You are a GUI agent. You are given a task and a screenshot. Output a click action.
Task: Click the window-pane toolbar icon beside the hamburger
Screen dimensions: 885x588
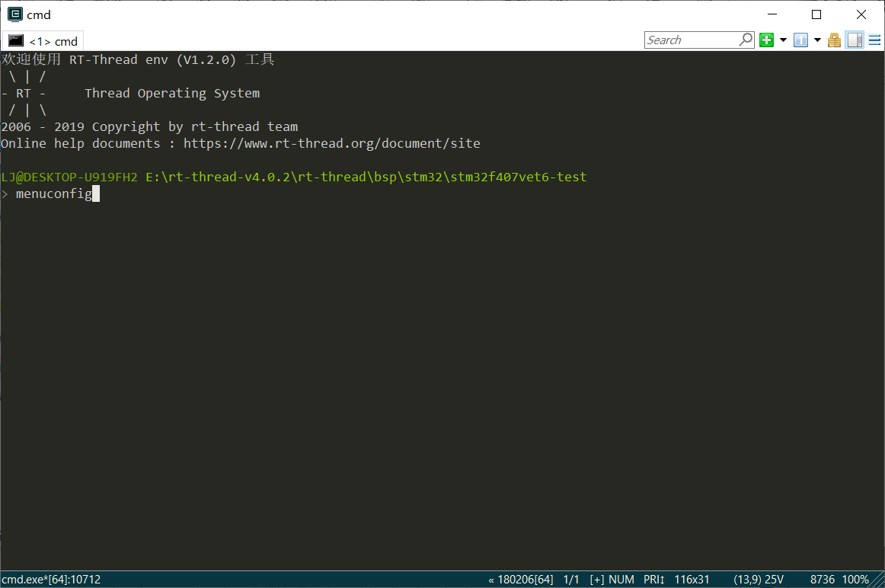(x=854, y=40)
